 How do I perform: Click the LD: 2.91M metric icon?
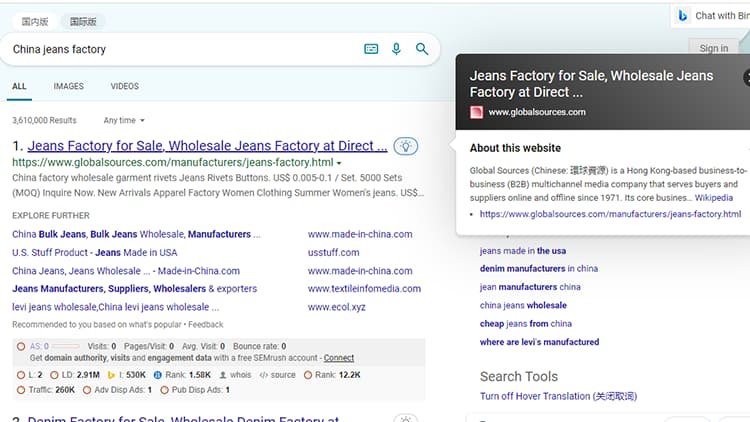55,375
